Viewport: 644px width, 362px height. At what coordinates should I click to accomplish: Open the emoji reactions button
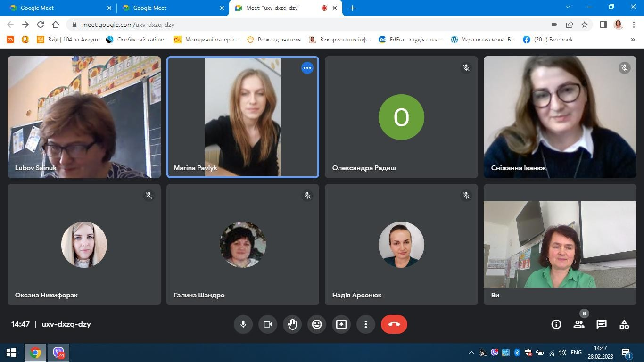point(317,324)
